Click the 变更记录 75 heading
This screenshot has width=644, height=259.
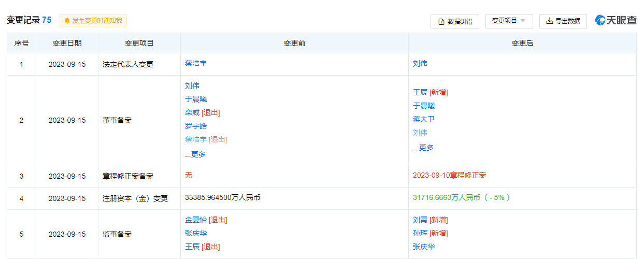tap(29, 20)
